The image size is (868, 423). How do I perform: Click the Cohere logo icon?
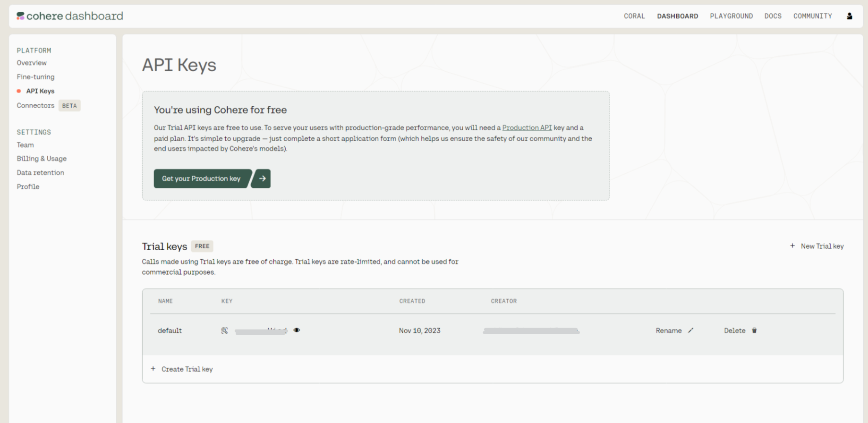(20, 16)
